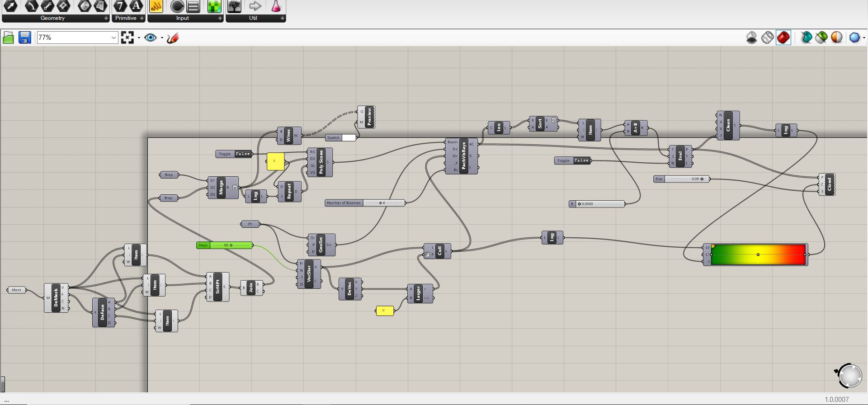Select the Line parameter icon in Geometry
868x405 pixels.
coord(47,6)
